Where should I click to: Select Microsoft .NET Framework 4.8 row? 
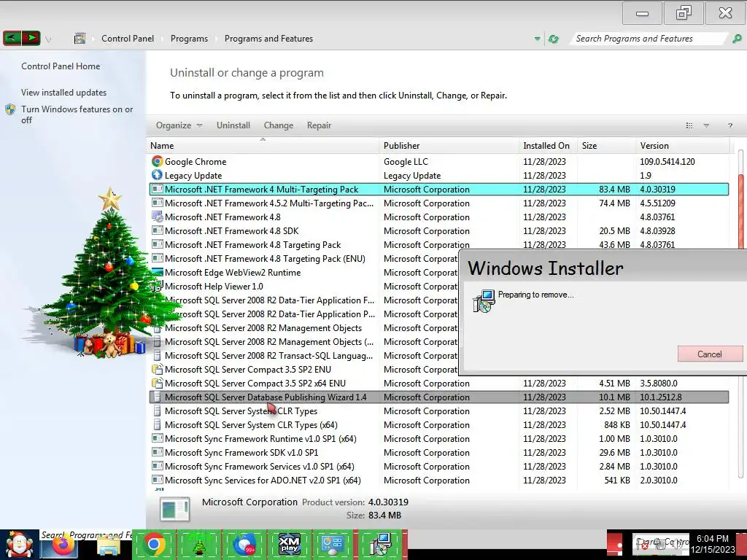(x=438, y=217)
